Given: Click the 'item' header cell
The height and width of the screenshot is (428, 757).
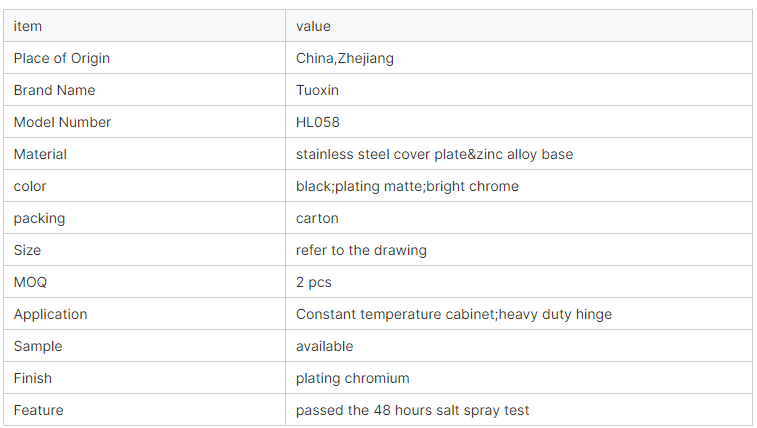Looking at the screenshot, I should 144,26.
